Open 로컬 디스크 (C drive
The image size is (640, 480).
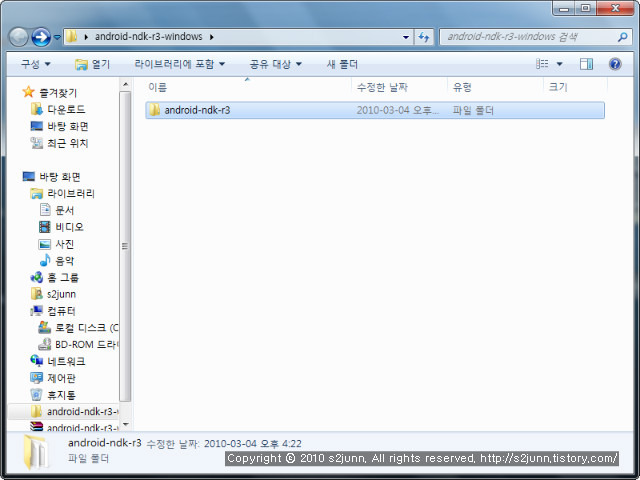(x=87, y=328)
